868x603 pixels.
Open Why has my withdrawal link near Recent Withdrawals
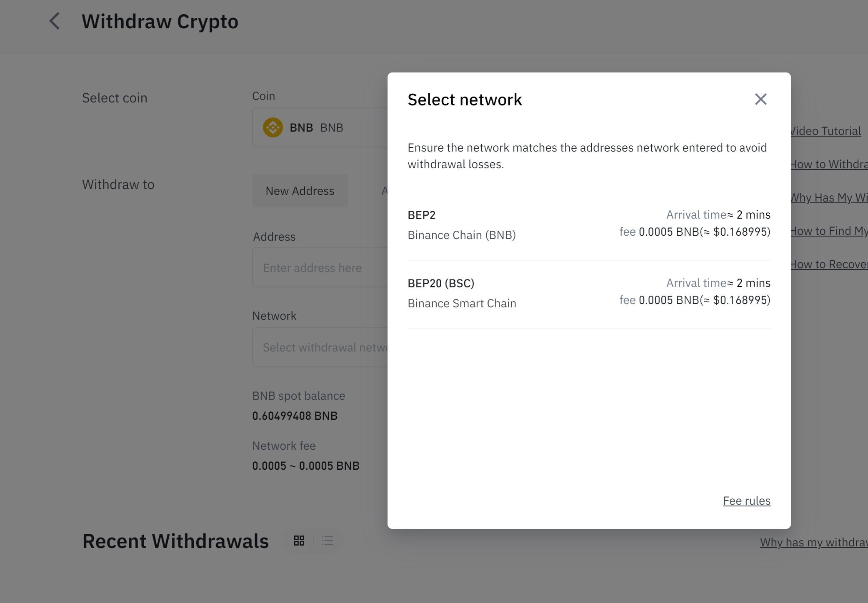coord(814,542)
